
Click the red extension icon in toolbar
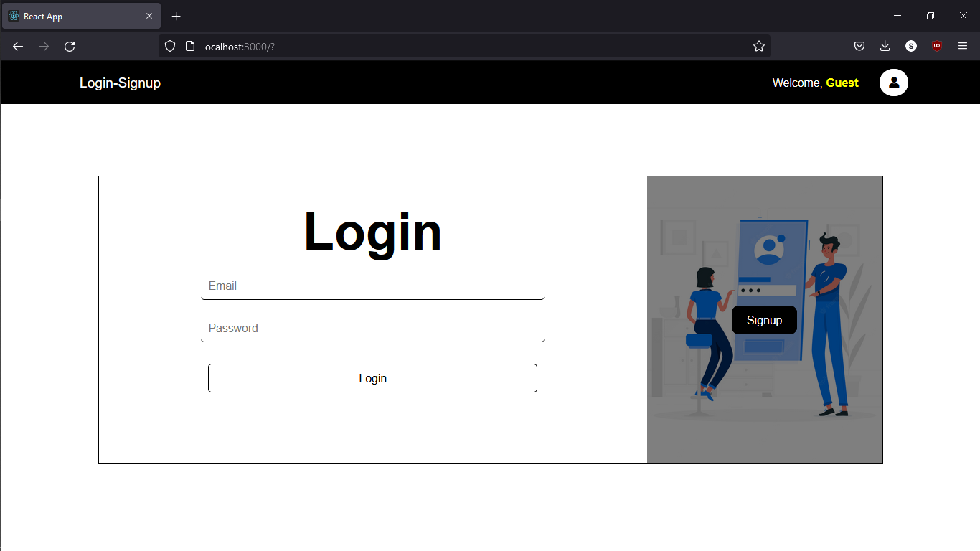pos(936,46)
